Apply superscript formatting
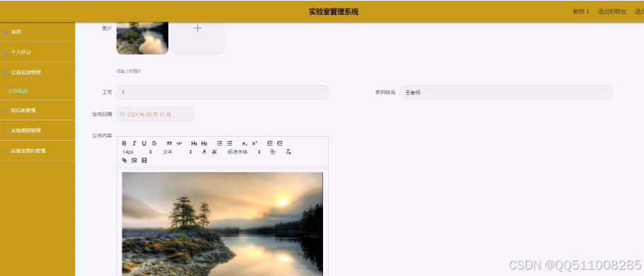Image resolution: width=644 pixels, height=276 pixels. [x=254, y=144]
